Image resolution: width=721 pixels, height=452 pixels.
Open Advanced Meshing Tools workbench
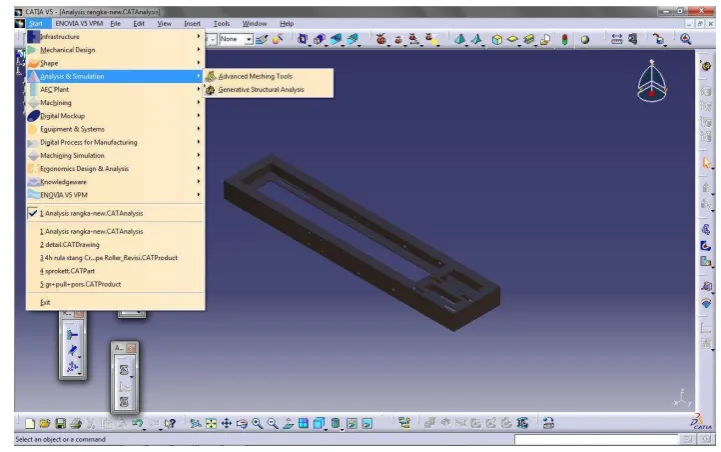pyautogui.click(x=255, y=76)
